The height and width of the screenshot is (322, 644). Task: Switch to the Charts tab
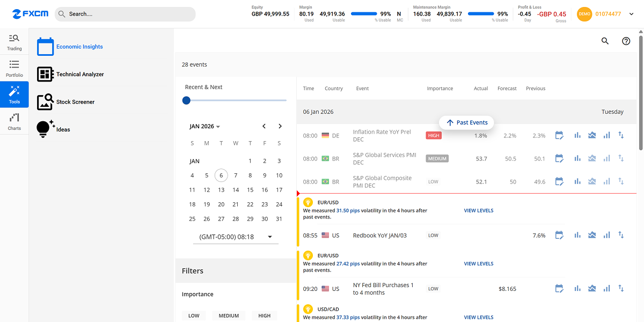click(x=14, y=121)
